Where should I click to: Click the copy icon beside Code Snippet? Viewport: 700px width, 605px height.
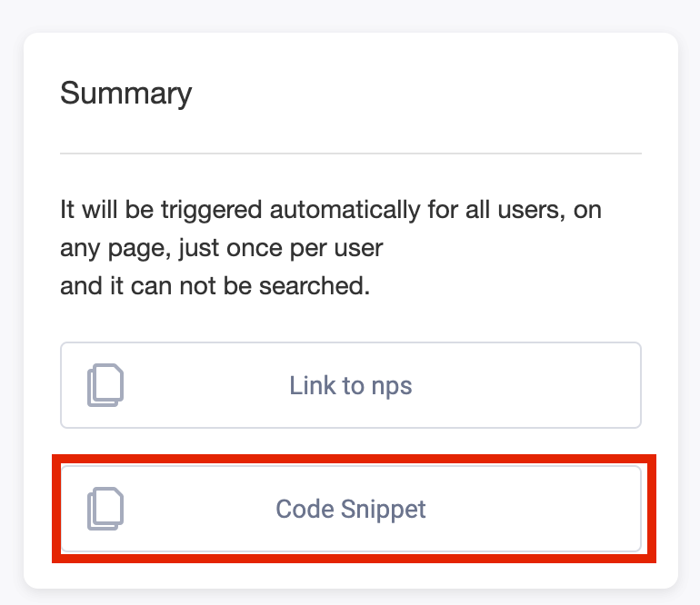(105, 509)
